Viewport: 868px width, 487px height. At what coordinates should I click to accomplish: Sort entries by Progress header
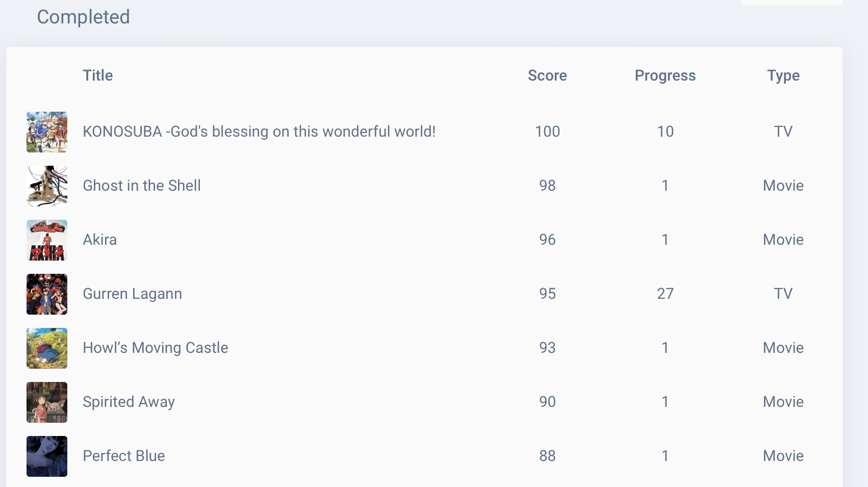click(x=665, y=75)
